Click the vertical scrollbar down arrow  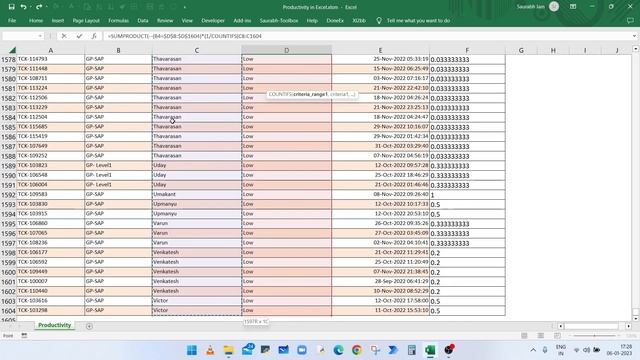(x=636, y=319)
